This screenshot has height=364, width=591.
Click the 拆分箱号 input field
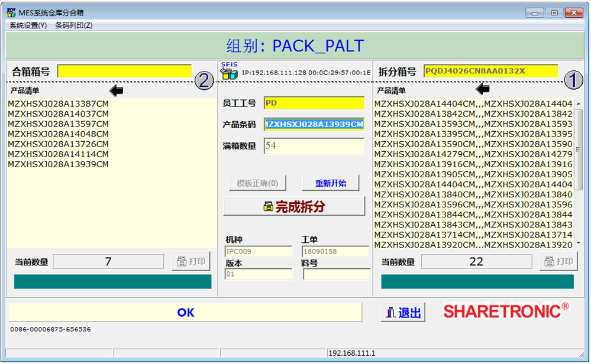pos(490,71)
